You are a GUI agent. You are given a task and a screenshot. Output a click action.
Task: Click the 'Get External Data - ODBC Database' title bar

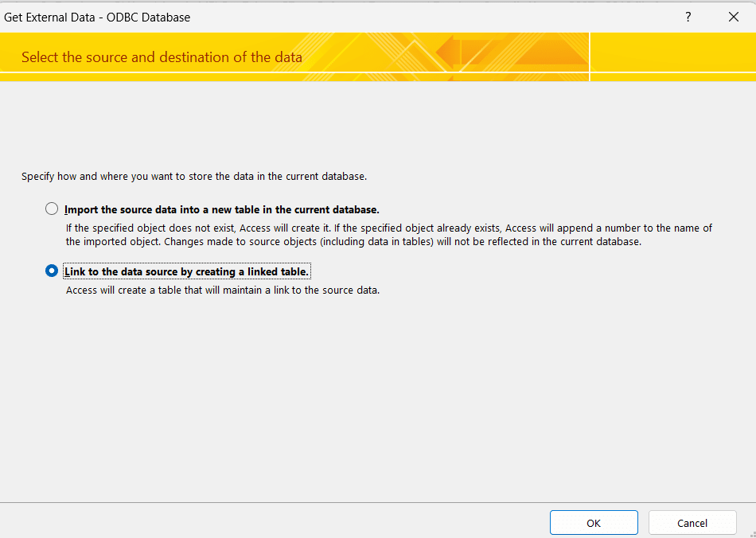pyautogui.click(x=97, y=17)
